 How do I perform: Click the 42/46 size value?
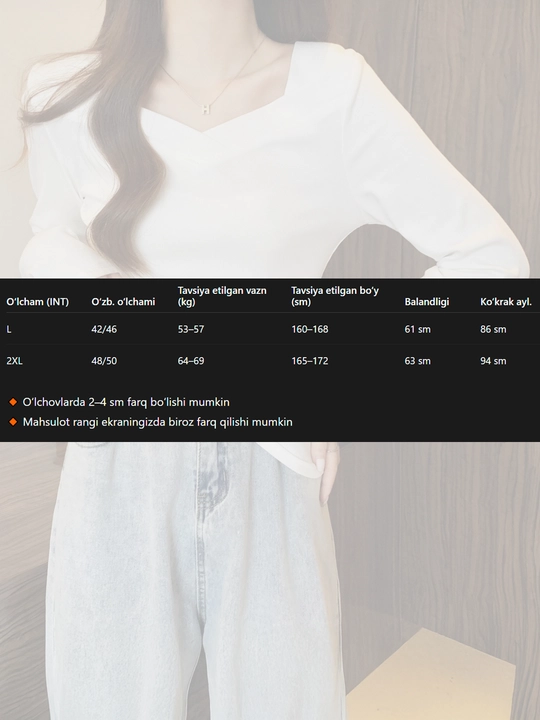(104, 329)
